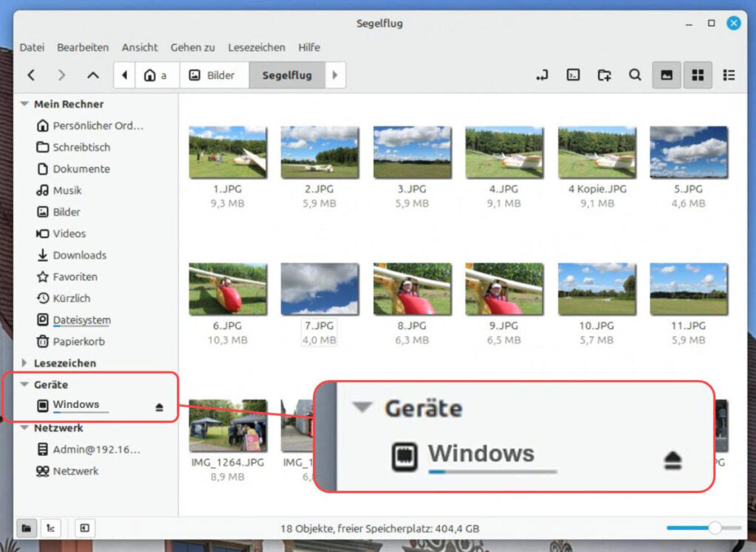Screen dimensions: 756x552
Task: Open the Lesezeichen menu in menu bar
Action: coord(256,47)
